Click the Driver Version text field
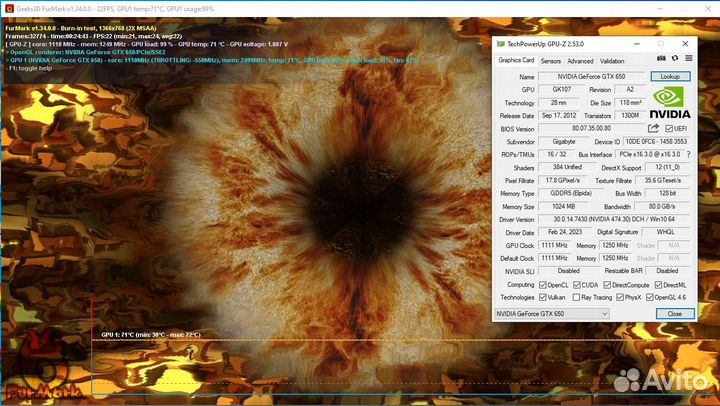The height and width of the screenshot is (406, 720). (x=614, y=219)
